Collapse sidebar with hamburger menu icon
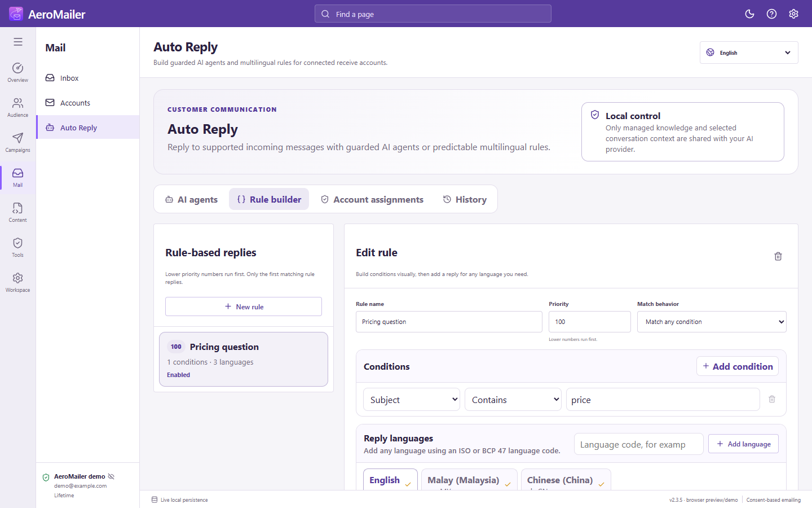The height and width of the screenshot is (508, 812). coord(18,42)
